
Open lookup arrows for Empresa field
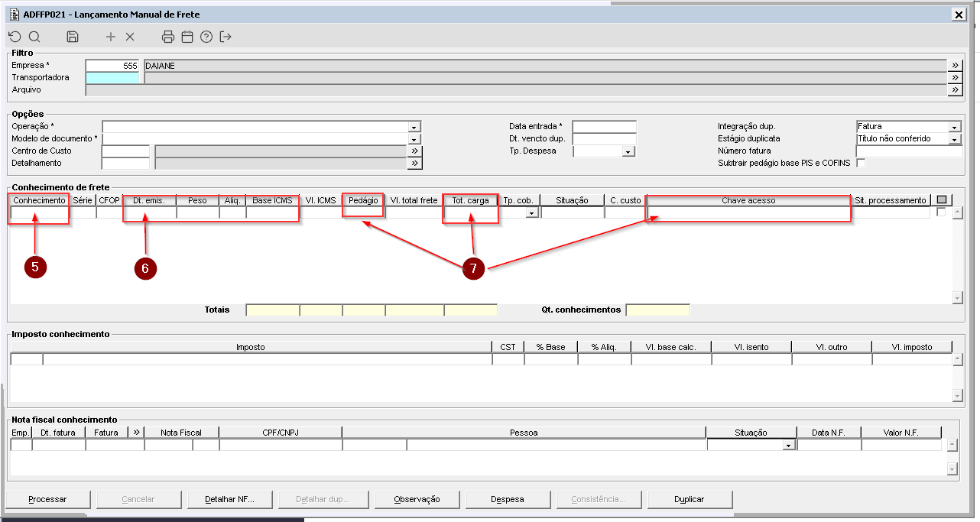click(x=955, y=66)
